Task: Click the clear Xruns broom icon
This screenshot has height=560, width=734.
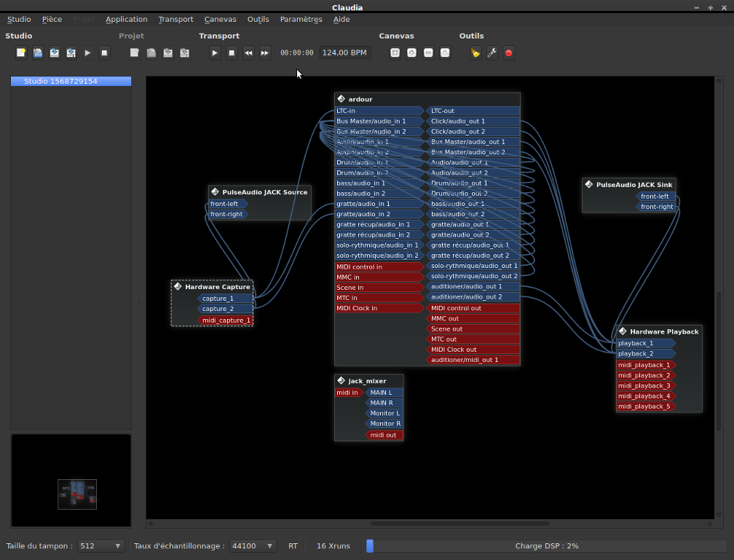Action: pos(475,52)
